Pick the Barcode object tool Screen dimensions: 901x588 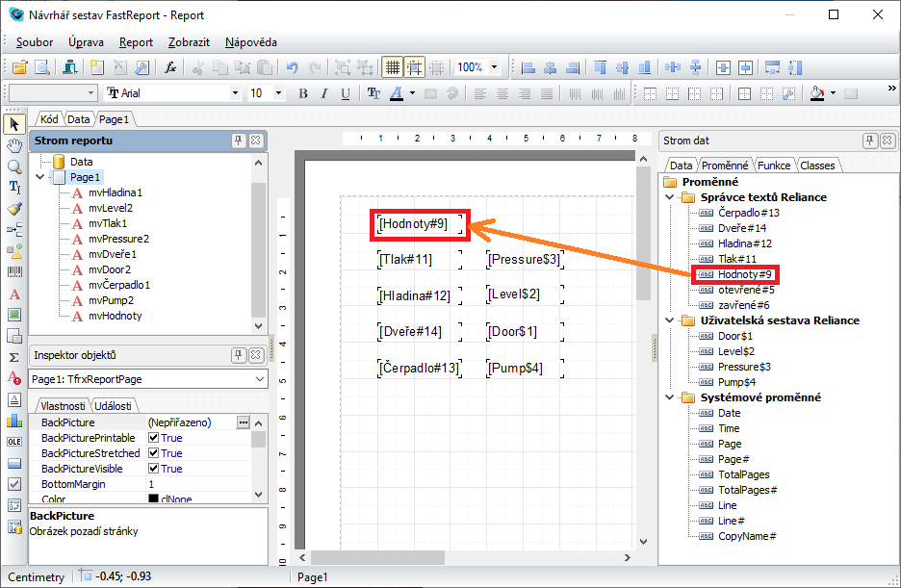pyautogui.click(x=14, y=272)
